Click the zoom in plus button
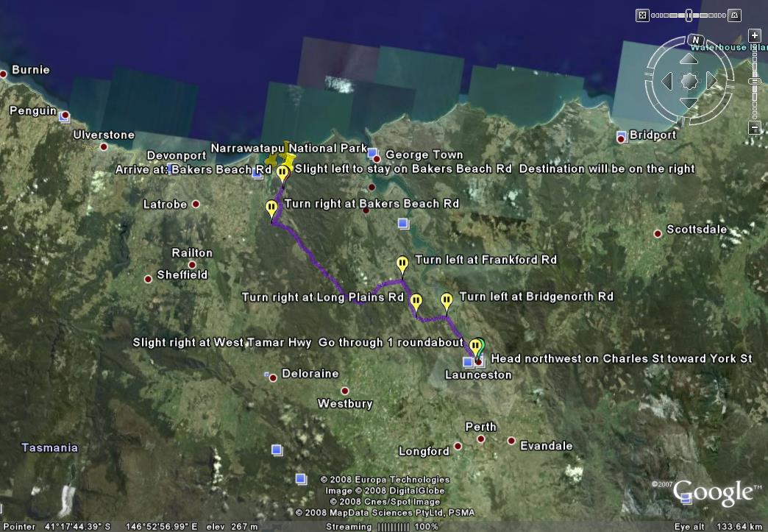The image size is (768, 532). click(754, 35)
